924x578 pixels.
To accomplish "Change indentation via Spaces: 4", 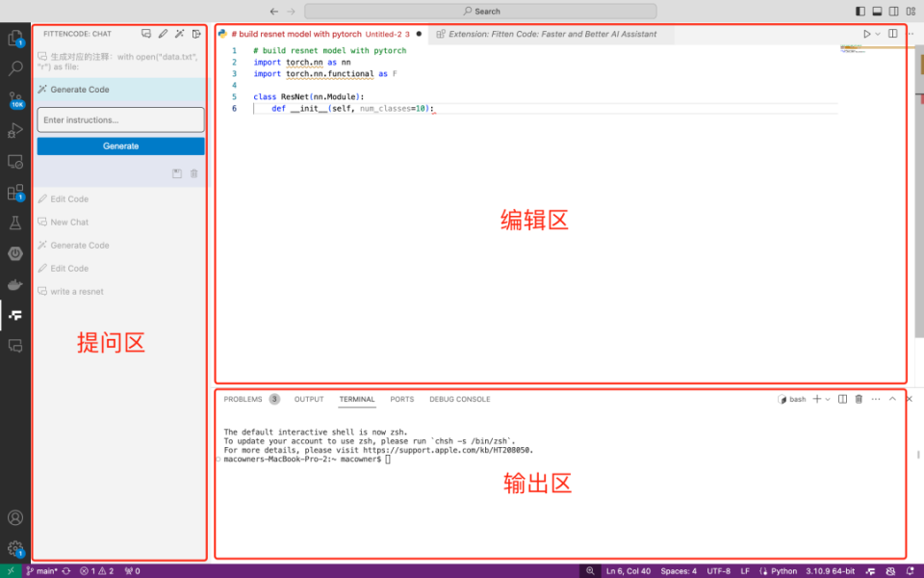I will point(679,571).
